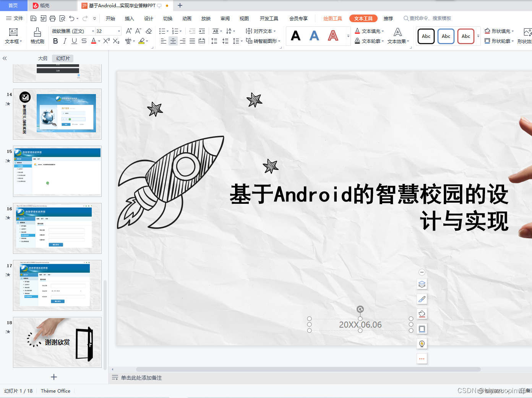The width and height of the screenshot is (532, 398).
Task: Toggle underline formatting
Action: pos(74,41)
